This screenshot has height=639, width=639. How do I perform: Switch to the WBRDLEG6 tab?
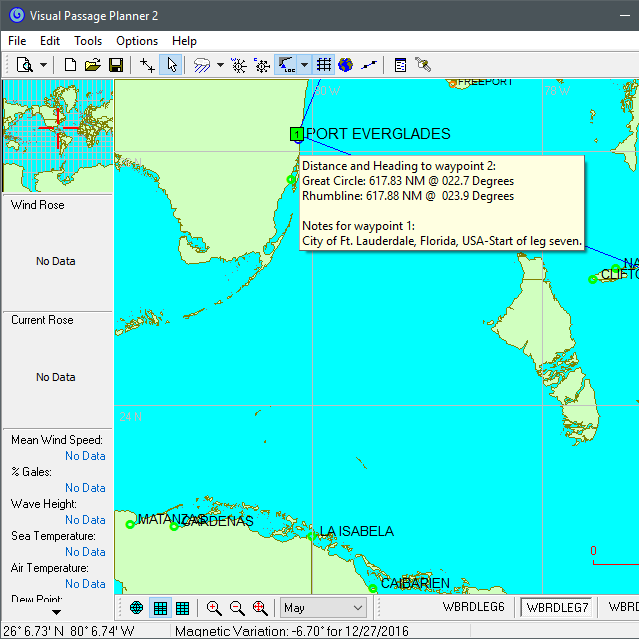473,607
